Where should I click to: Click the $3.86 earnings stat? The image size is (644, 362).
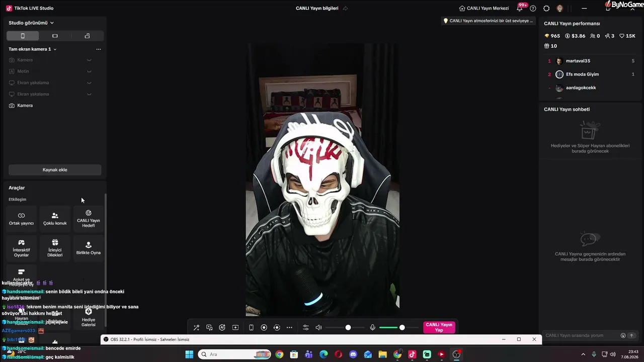pyautogui.click(x=575, y=36)
